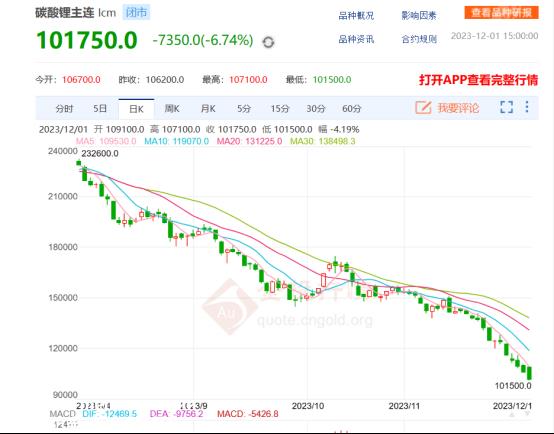Click the 闭市 status badge

[x=136, y=12]
